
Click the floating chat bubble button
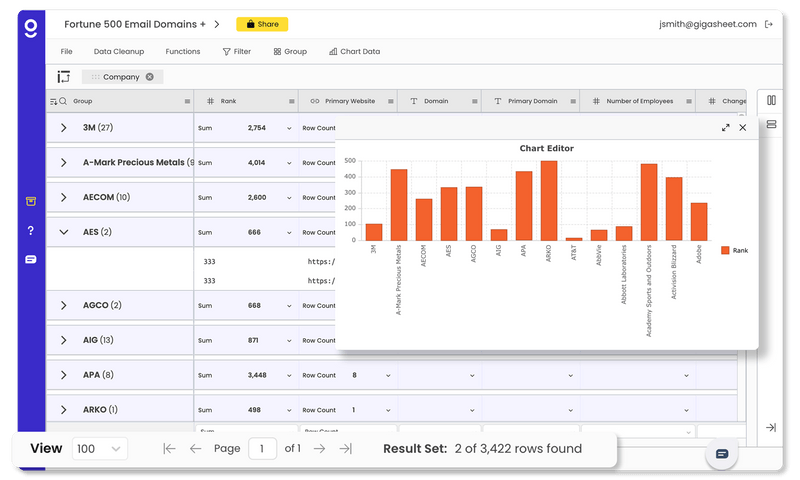point(721,453)
